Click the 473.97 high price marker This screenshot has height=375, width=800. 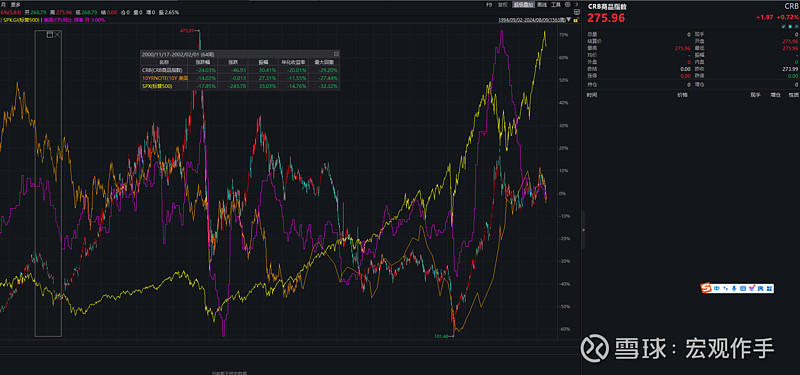(187, 31)
